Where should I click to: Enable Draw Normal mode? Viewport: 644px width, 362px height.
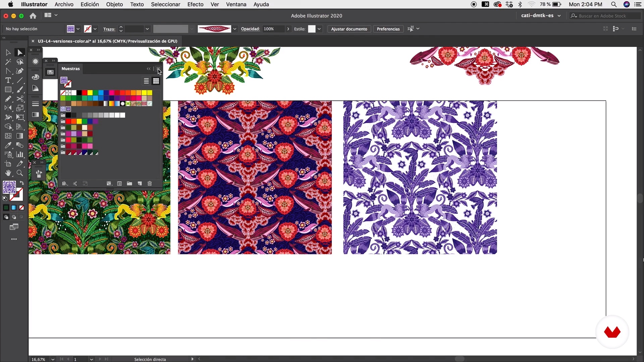pyautogui.click(x=6, y=217)
